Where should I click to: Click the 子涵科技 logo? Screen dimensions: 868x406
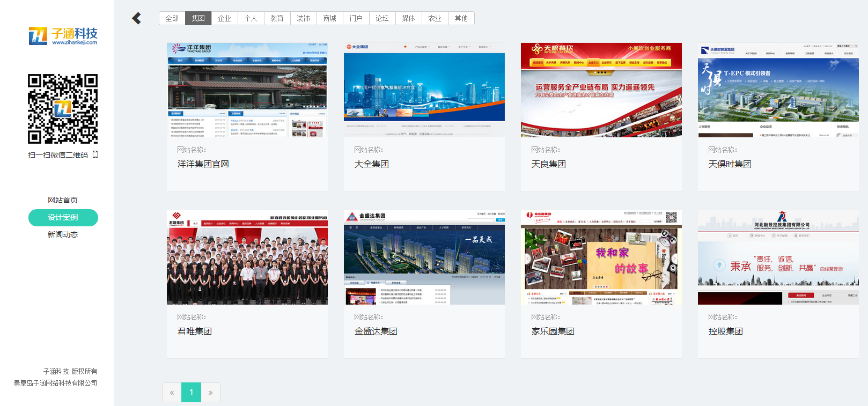[63, 36]
